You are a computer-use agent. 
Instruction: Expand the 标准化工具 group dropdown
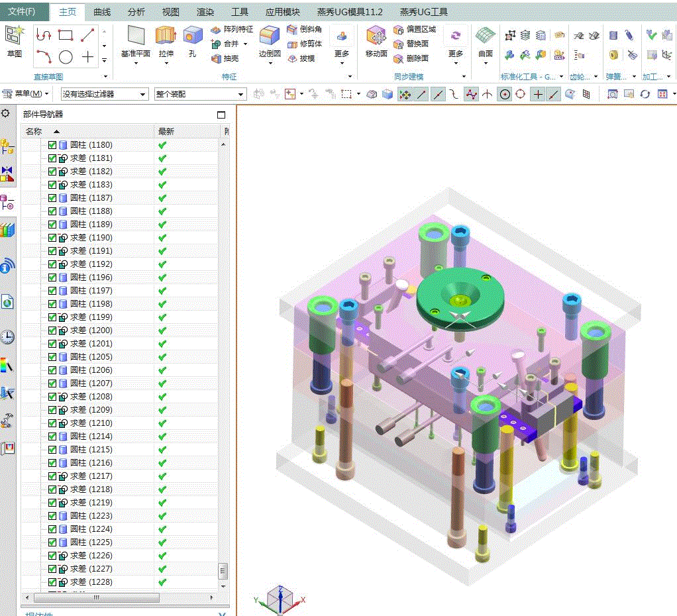561,77
